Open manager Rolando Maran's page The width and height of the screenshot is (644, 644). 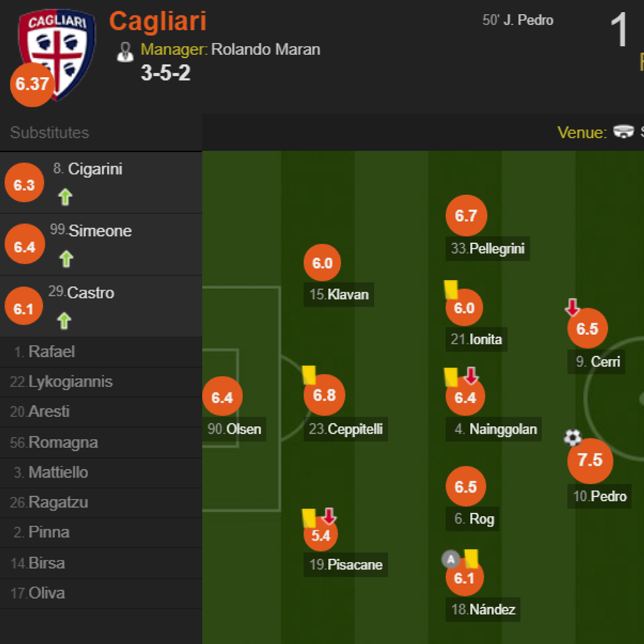[x=265, y=50]
